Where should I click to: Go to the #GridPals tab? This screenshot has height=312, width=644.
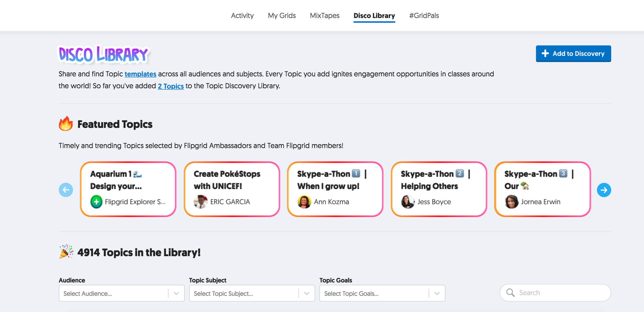tap(424, 15)
